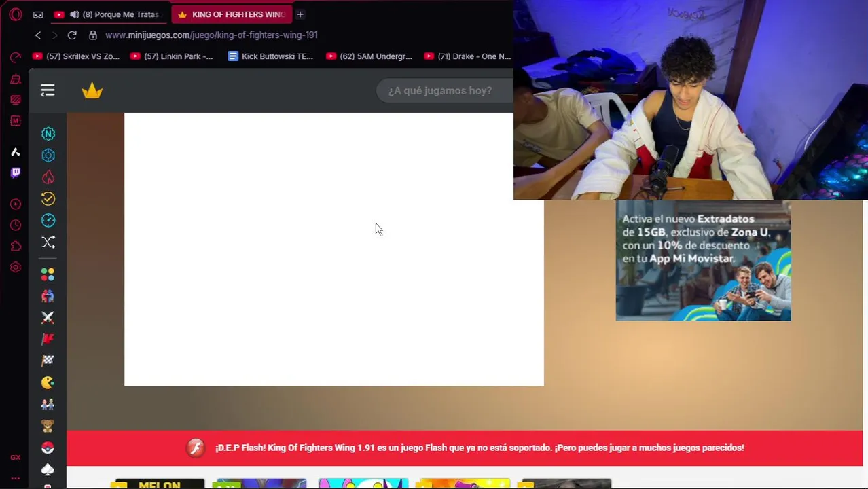The height and width of the screenshot is (489, 868).
Task: Click the address bar URL
Action: pos(211,35)
